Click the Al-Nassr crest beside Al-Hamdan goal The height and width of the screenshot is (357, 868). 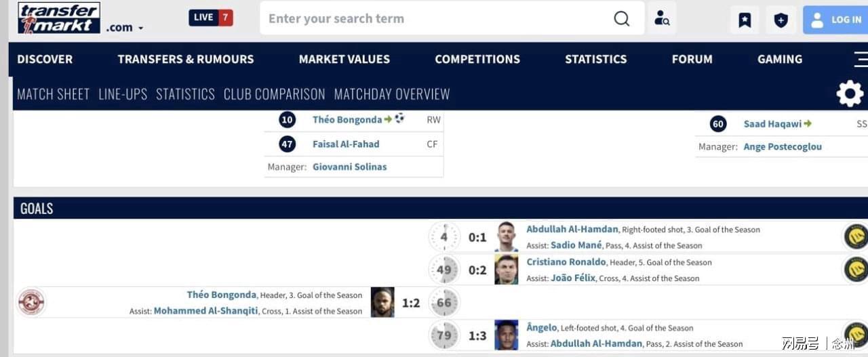(x=856, y=236)
